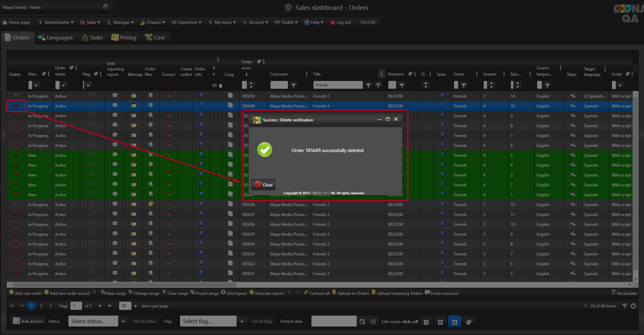Viewport: 644px width, 335px height.
Task: Open the calendar picker beside Default date
Action: [362, 321]
